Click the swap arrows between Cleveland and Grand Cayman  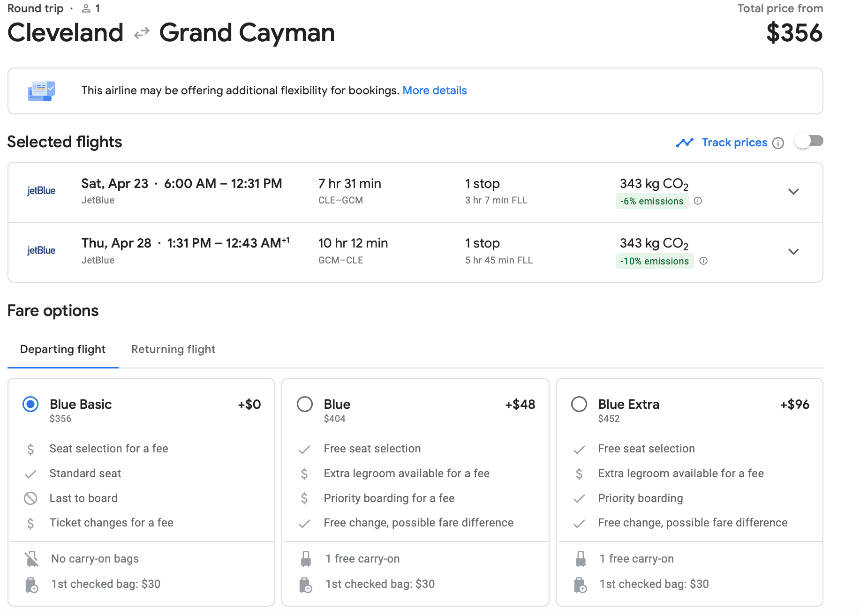click(x=141, y=33)
